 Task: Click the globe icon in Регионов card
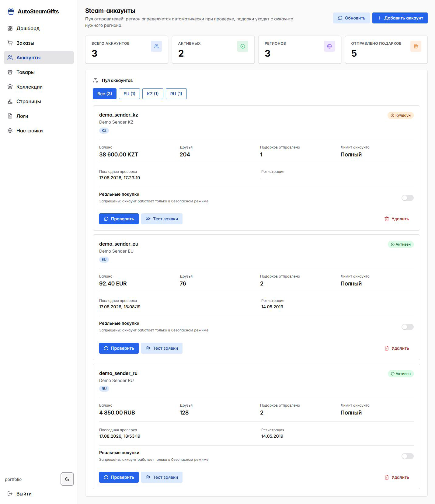[329, 46]
